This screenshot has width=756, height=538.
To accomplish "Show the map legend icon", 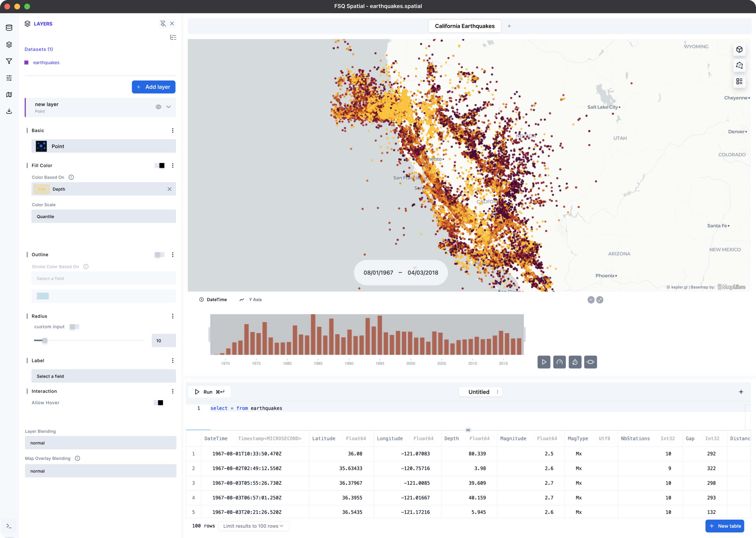I will [739, 81].
